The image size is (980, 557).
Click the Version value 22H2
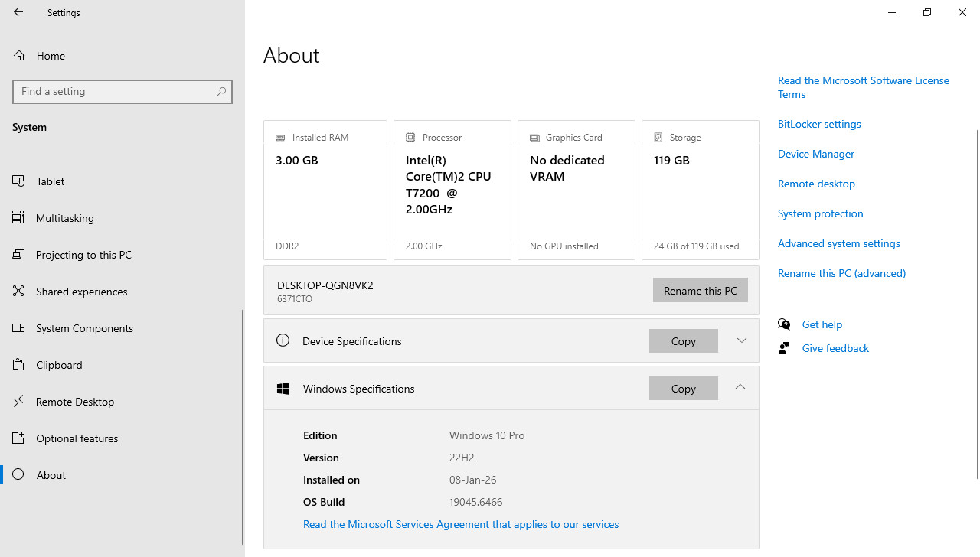[x=462, y=458]
